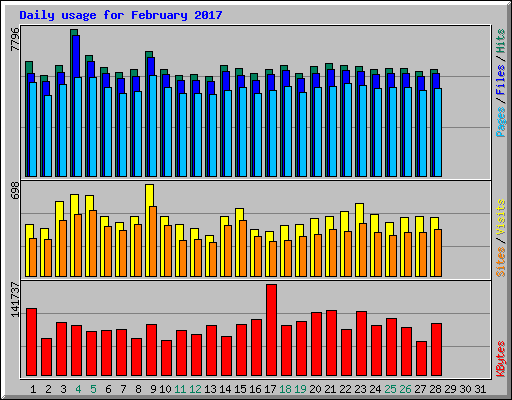Click the title "Daily usage for February 2017"
This screenshot has height=400, width=512.
point(121,15)
